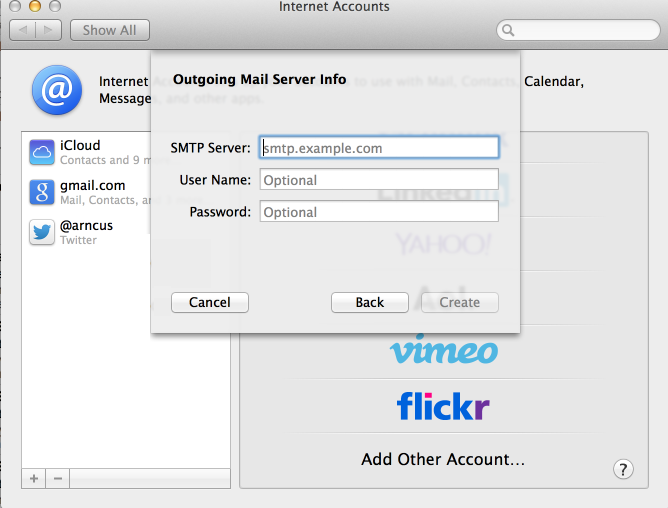Select the Flickr account type

(443, 406)
